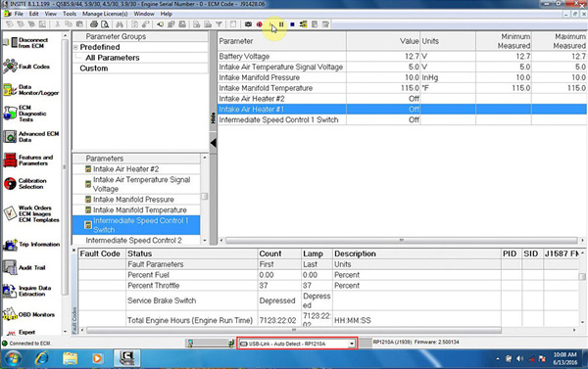Collapse the Predefined parameter group
The image size is (588, 369).
click(75, 47)
